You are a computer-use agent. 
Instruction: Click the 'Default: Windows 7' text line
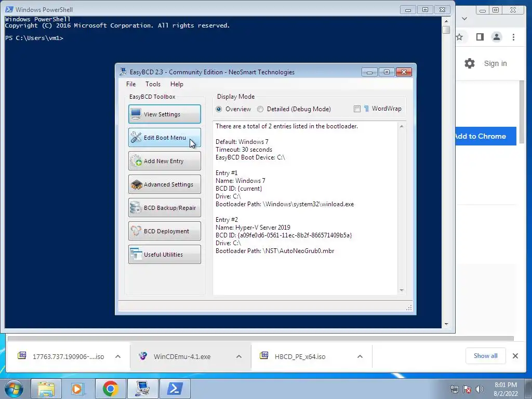242,142
